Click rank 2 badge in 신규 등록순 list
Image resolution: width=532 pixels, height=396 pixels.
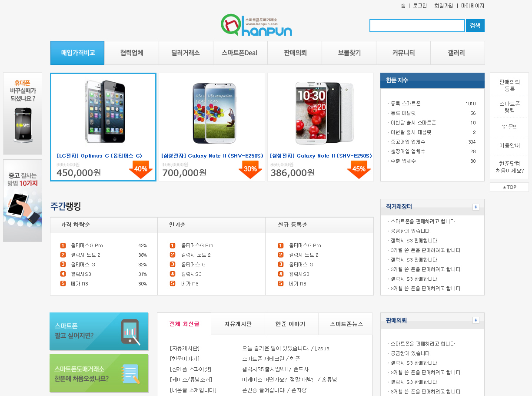click(x=281, y=255)
